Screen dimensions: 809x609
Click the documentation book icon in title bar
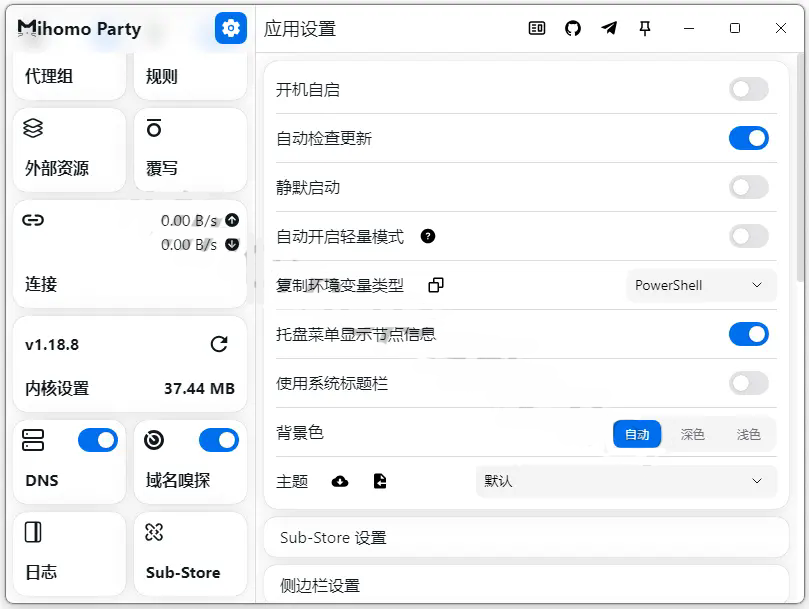click(x=537, y=28)
